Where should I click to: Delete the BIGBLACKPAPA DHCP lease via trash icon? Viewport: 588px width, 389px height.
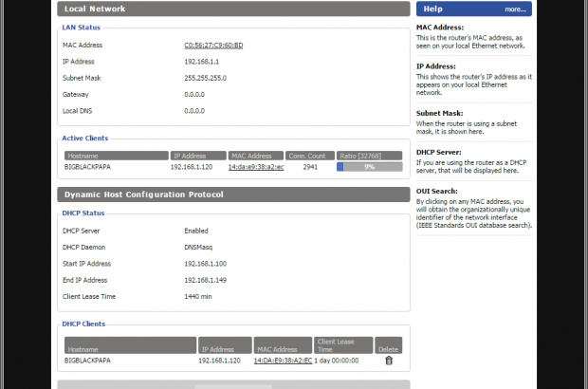click(388, 361)
